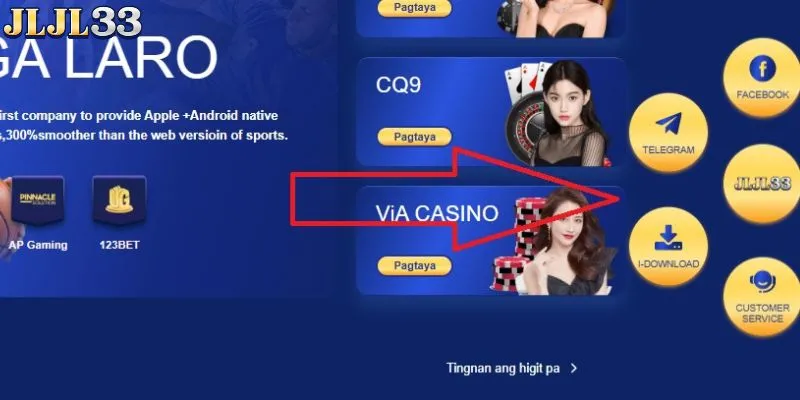Screen dimensions: 800x400
Task: Click the ViA CASINO dealer chips image
Action: 554,241
